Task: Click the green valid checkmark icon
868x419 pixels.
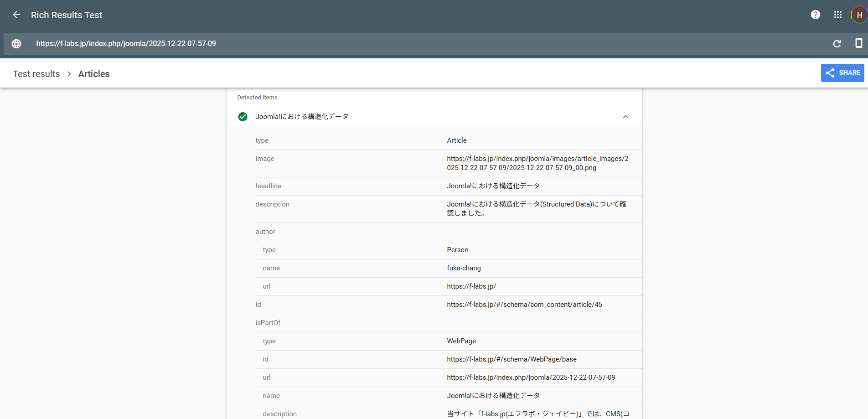Action: [243, 117]
